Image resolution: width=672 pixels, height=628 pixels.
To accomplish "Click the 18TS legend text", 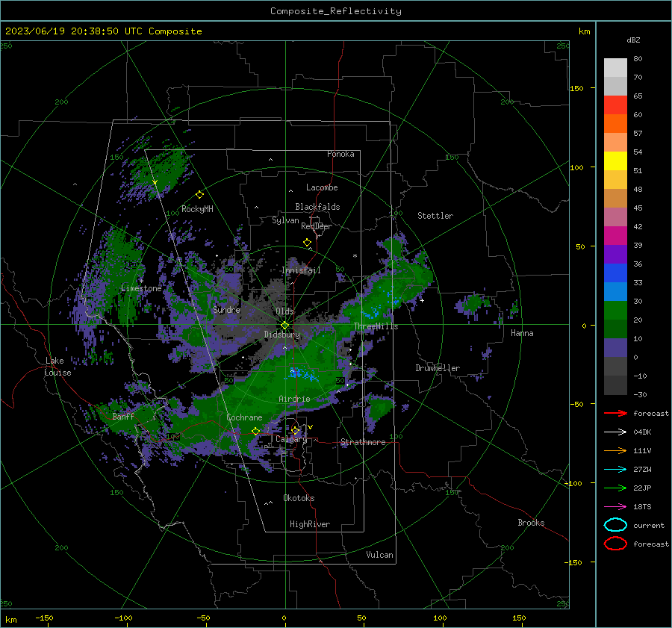I will [642, 507].
